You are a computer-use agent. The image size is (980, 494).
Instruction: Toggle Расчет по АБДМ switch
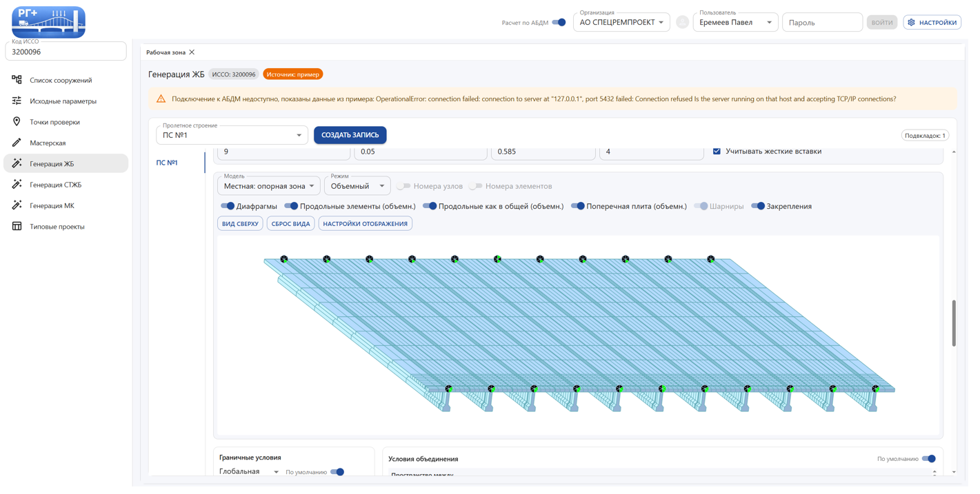coord(559,23)
